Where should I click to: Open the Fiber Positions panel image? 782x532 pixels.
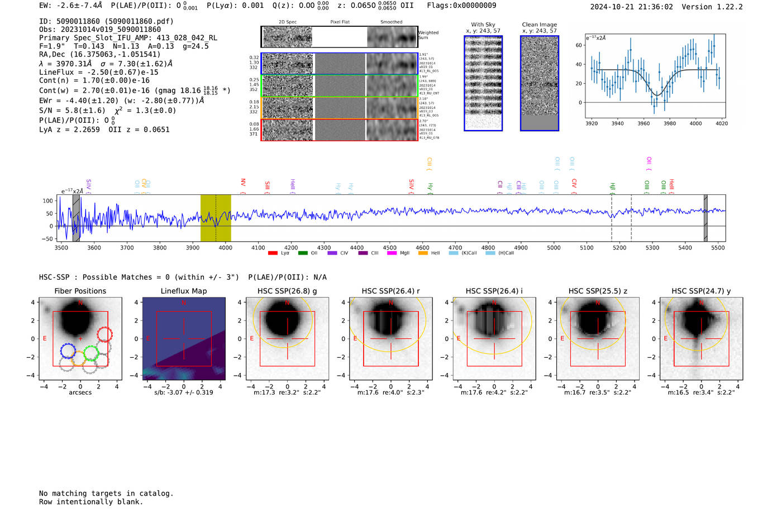[80, 339]
